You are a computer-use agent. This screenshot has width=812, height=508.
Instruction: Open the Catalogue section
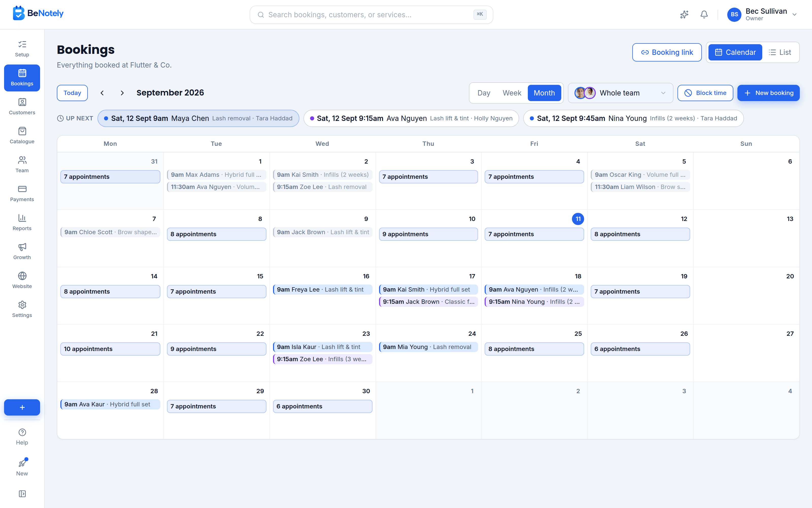click(22, 136)
